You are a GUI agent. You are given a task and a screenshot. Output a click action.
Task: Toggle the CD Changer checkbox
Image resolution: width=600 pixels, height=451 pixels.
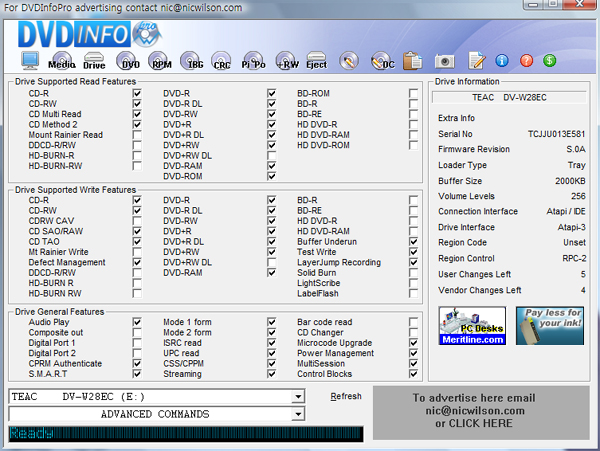pos(413,332)
